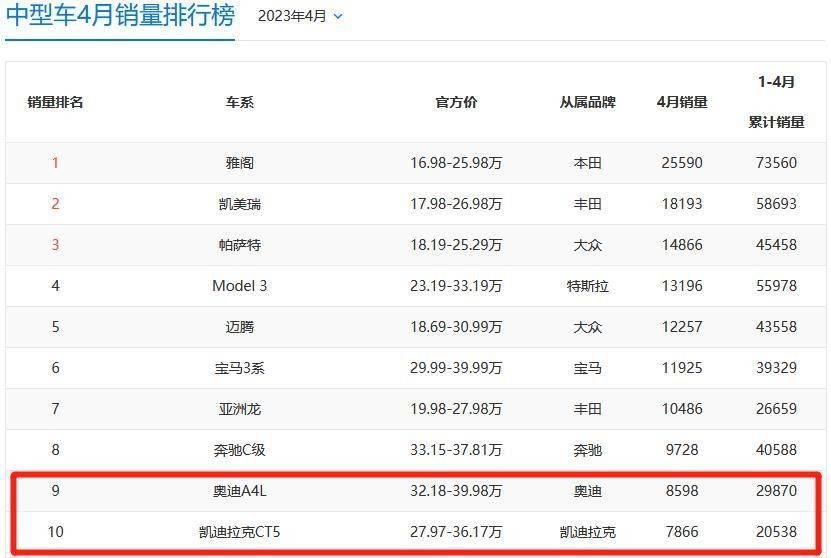831x558 pixels.
Task: Click cumulative sales value 29870
Action: pyautogui.click(x=776, y=491)
